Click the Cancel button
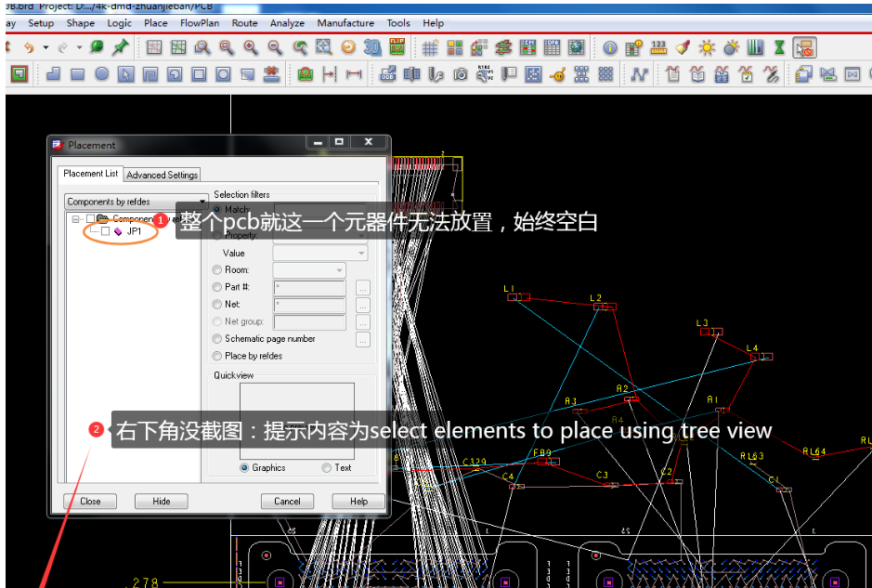 (287, 502)
